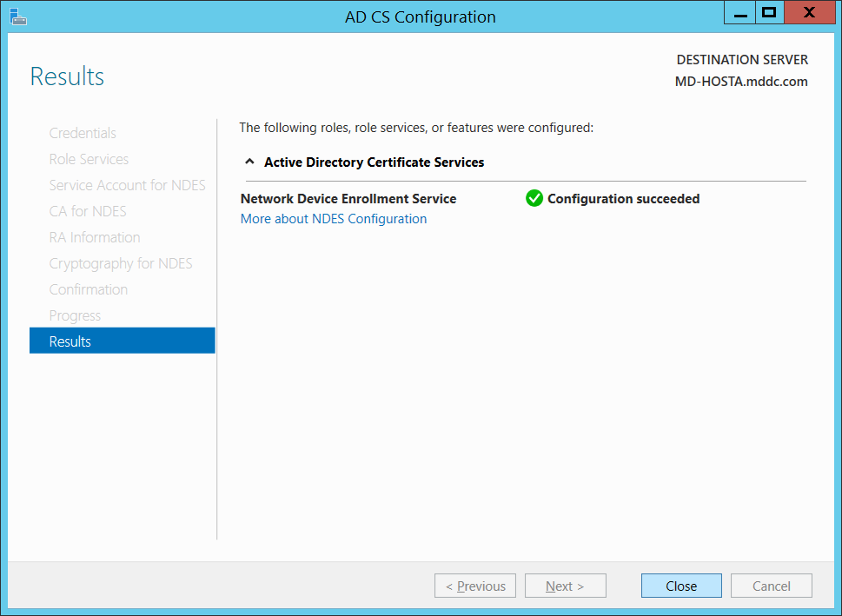Click the green Configuration succeeded checkmark icon
The height and width of the screenshot is (616, 842).
coord(534,198)
